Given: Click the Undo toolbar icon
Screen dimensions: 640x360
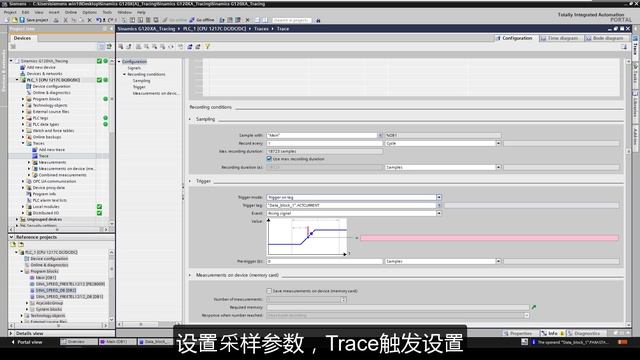Looking at the screenshot, I should 99,20.
